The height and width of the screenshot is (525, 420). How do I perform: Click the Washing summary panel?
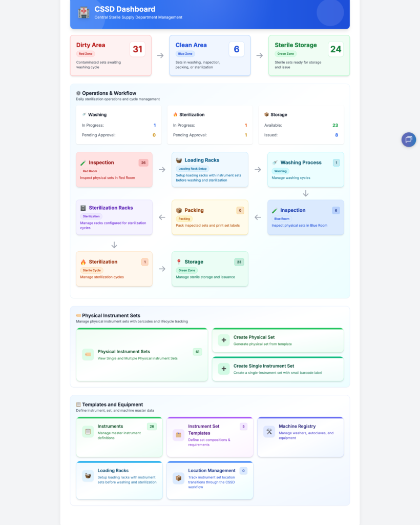[x=119, y=125]
